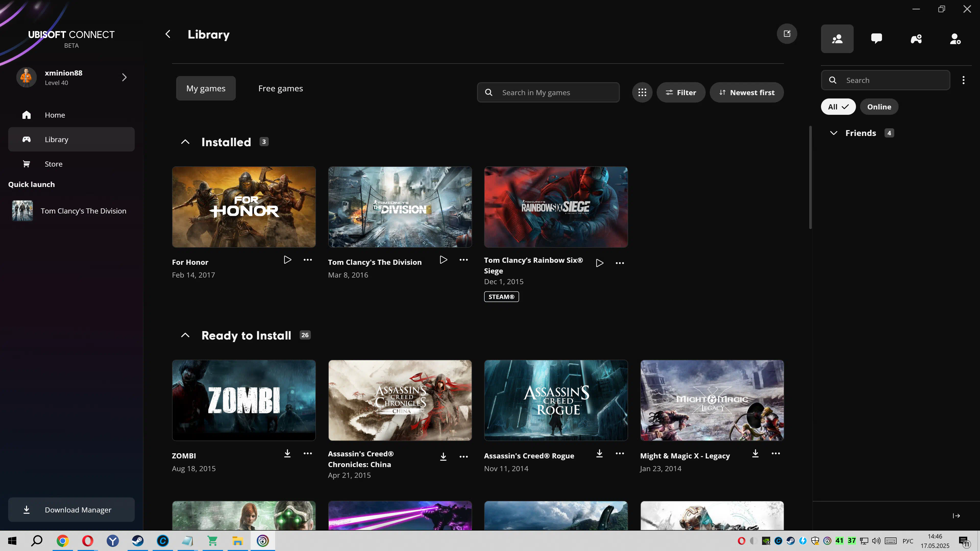Open the friends panel three-dot menu
This screenshot has width=980, height=551.
tap(963, 80)
